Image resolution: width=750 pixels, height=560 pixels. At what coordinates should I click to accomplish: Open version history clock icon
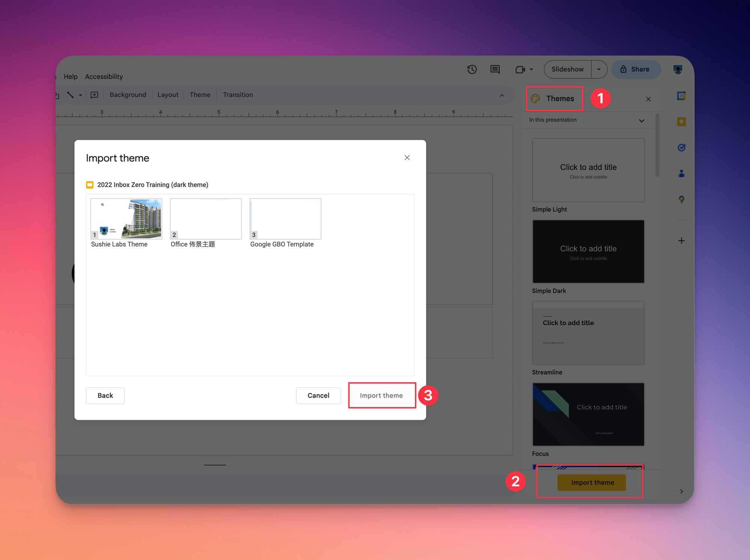(x=472, y=69)
